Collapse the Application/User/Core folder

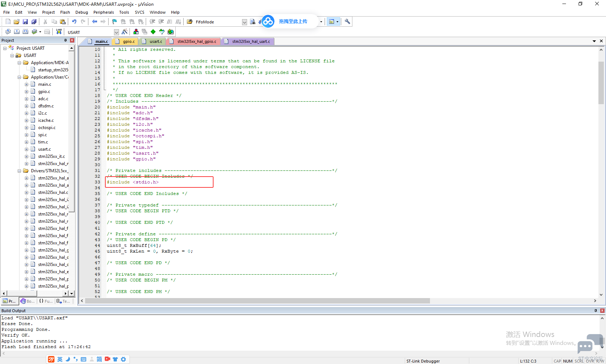(x=19, y=77)
